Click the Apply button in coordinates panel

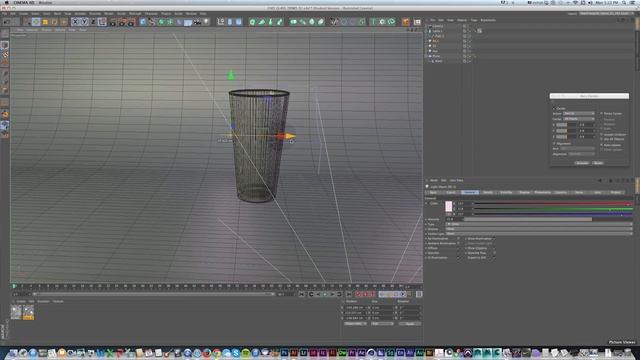coord(409,324)
